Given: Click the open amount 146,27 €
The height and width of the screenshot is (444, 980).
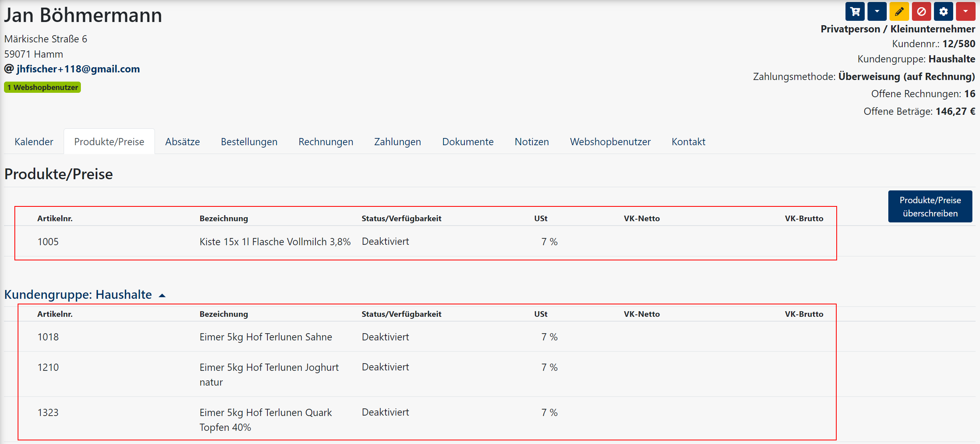Looking at the screenshot, I should pos(956,111).
